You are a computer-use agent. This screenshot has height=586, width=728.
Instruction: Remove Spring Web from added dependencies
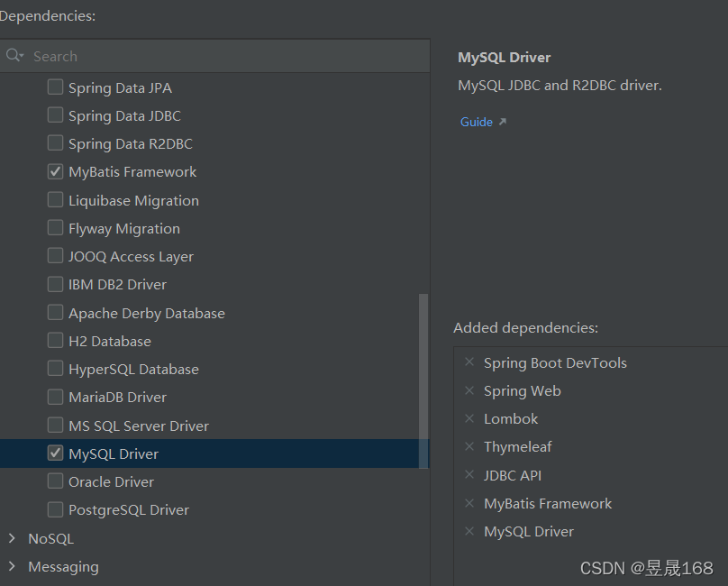469,390
